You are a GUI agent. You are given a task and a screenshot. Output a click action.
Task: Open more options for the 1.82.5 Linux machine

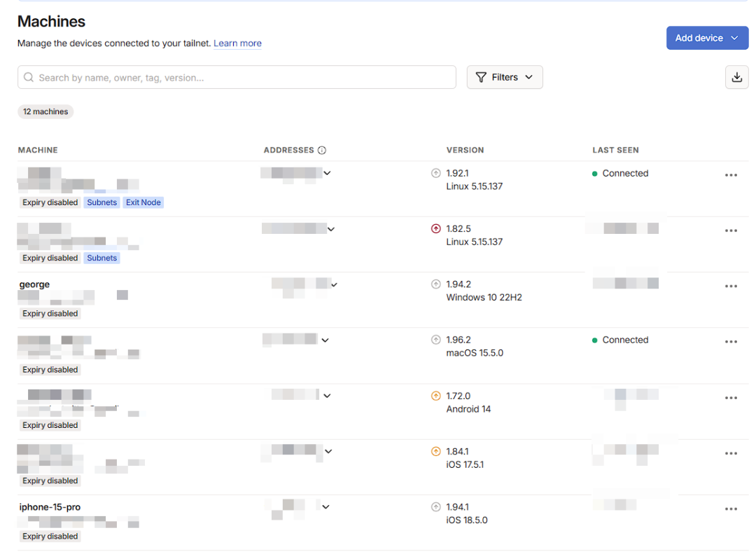tap(731, 230)
